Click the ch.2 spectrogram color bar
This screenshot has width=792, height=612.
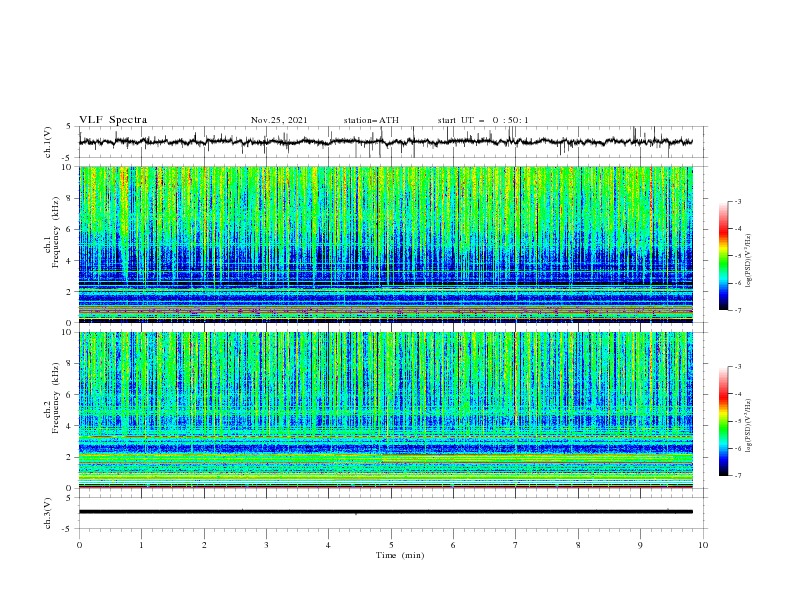723,421
